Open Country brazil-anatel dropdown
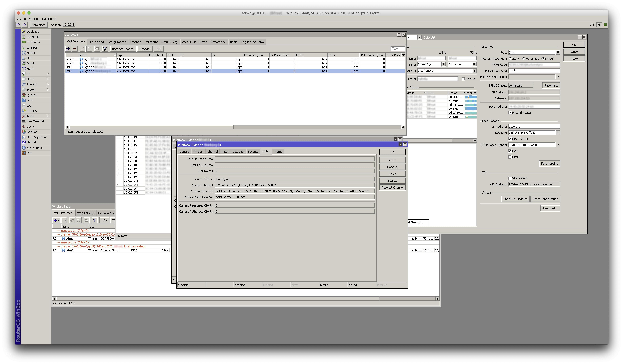 pos(474,71)
